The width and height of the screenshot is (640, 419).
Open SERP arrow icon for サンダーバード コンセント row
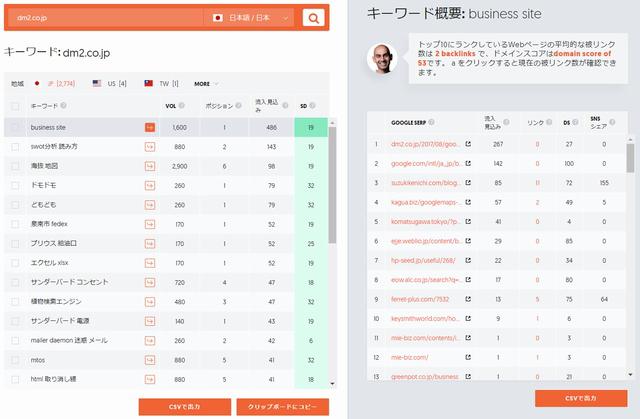click(150, 282)
